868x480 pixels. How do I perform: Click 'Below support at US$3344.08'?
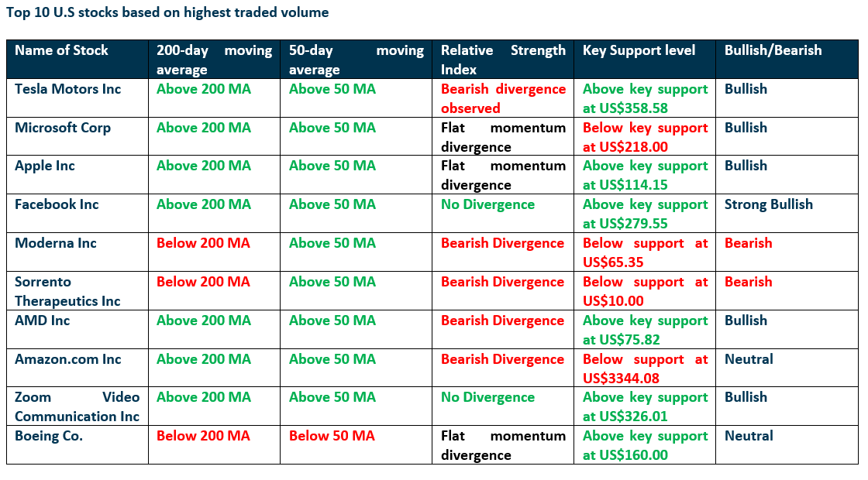tap(645, 369)
